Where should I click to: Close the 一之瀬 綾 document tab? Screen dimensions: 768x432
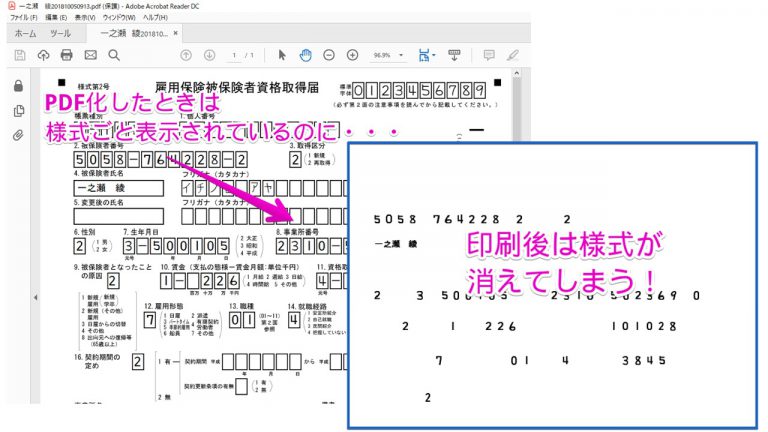click(175, 33)
